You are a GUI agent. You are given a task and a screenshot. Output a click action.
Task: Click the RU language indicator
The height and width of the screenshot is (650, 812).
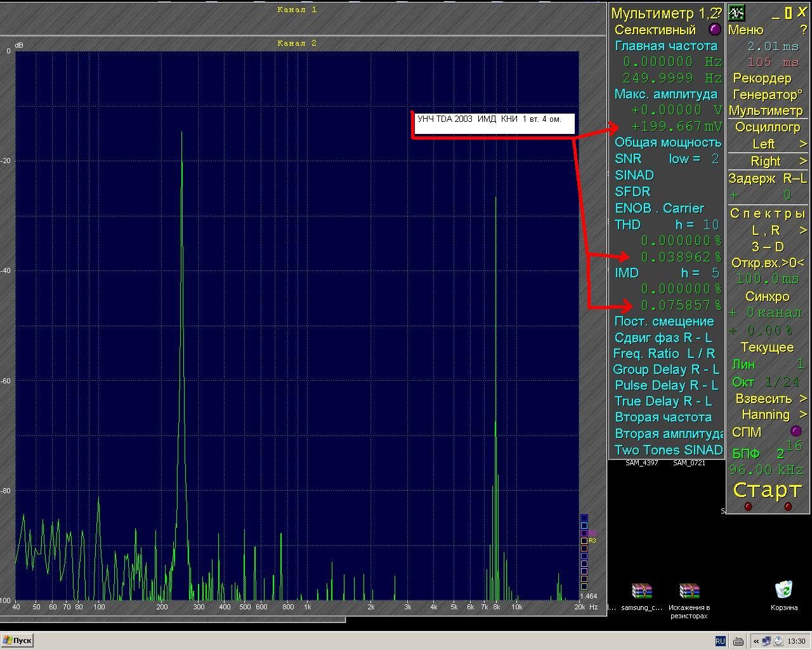point(720,641)
